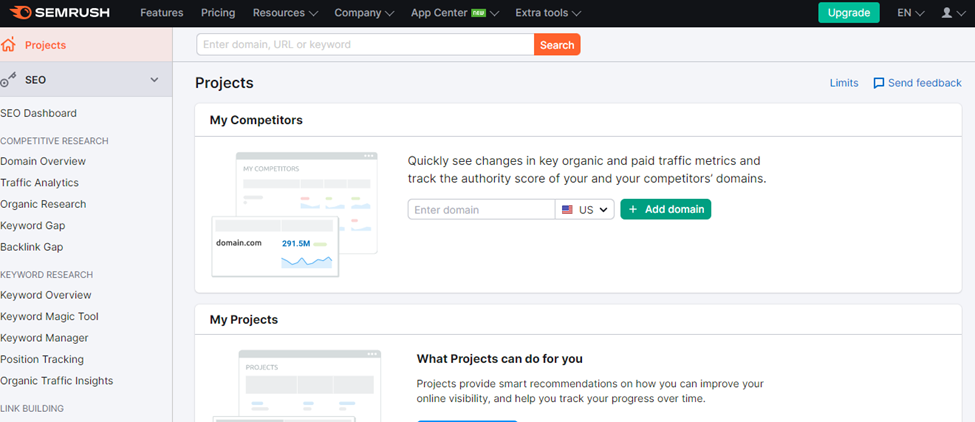Click the green Upgrade button
The height and width of the screenshot is (422, 975).
tap(849, 12)
